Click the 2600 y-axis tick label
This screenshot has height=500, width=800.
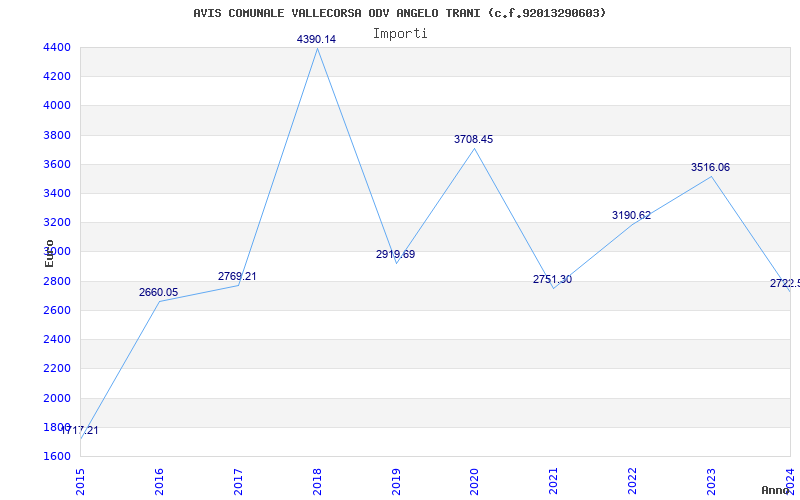coord(57,310)
